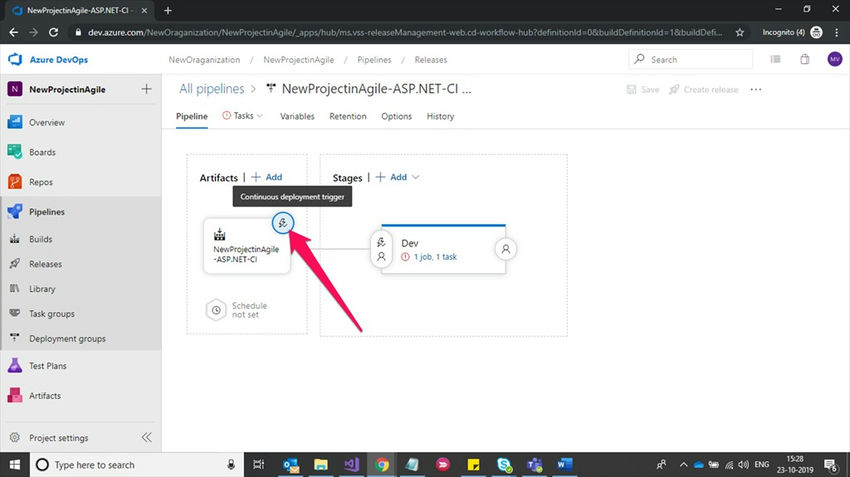The width and height of the screenshot is (850, 477).
Task: Select the NewProjectinAgile-ASP.NET-CI build artifact icon
Action: click(220, 235)
